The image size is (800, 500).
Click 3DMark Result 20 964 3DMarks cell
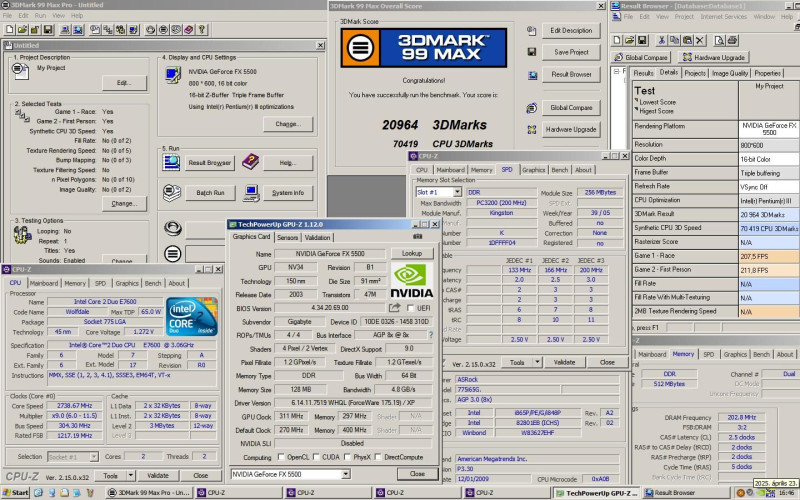click(769, 214)
